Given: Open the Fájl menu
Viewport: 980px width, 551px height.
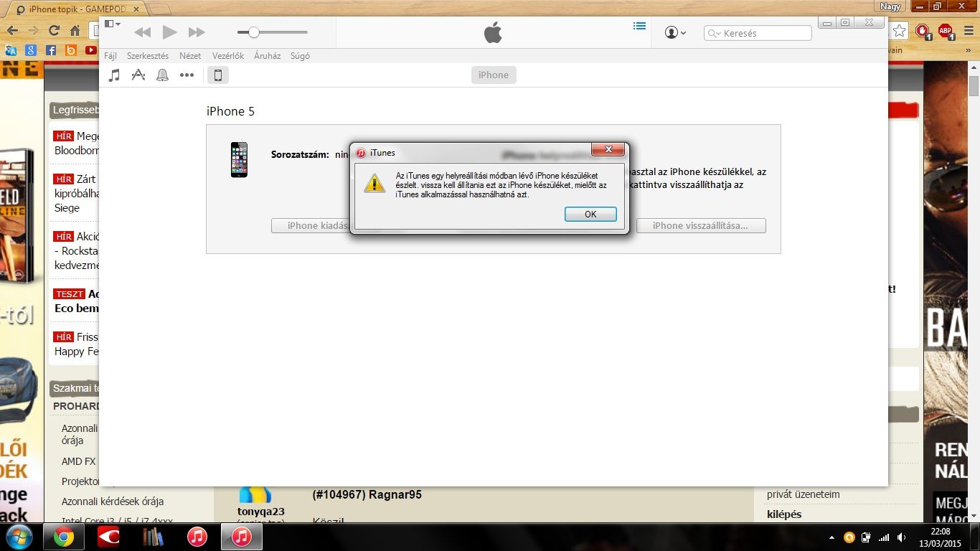Looking at the screenshot, I should coord(110,56).
